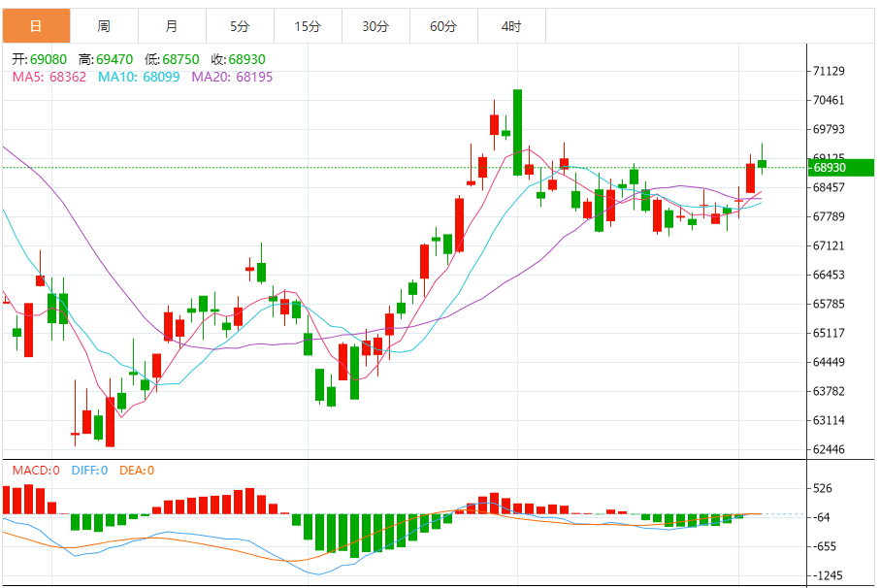Click the 63782 price axis label
This screenshot has width=880, height=588.
(x=829, y=391)
